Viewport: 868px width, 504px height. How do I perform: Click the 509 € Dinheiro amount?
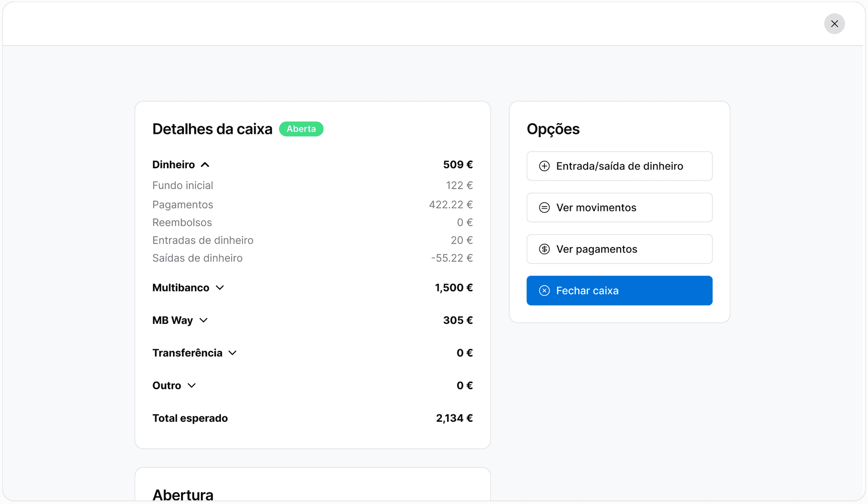pos(458,165)
